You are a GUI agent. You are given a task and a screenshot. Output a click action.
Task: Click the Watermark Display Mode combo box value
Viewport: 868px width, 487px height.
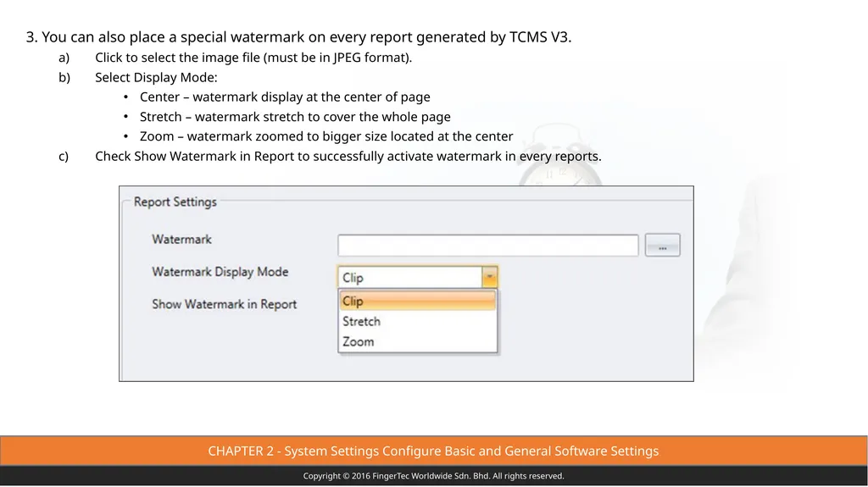pos(410,277)
